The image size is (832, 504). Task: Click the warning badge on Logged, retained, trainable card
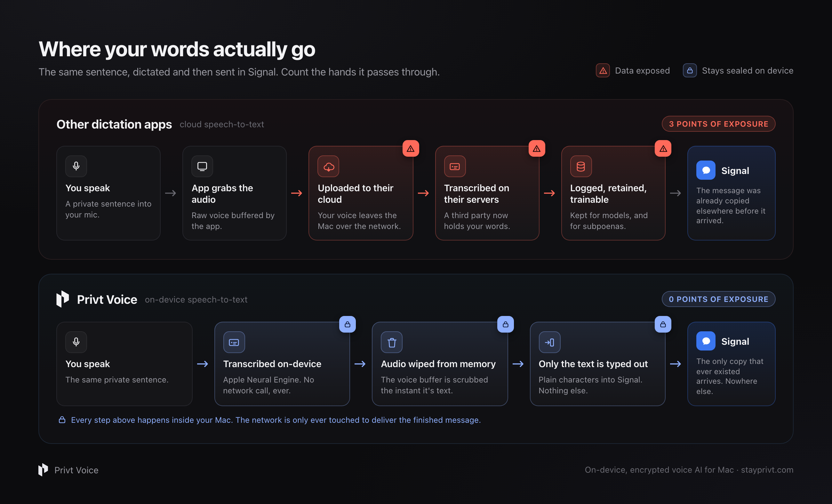tap(663, 148)
